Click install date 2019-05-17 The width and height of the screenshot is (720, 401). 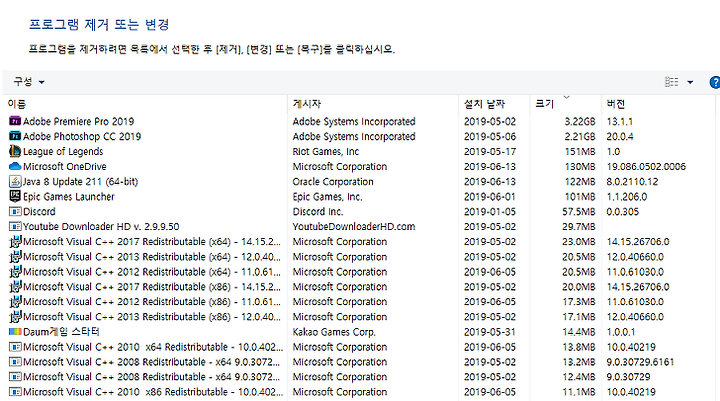489,152
